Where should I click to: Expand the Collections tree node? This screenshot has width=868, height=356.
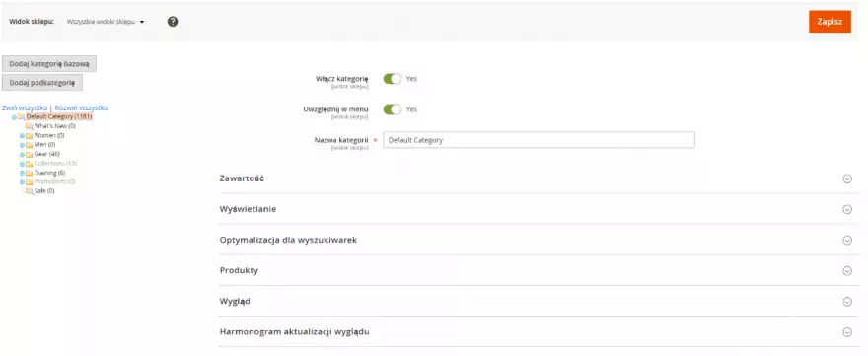(22, 164)
